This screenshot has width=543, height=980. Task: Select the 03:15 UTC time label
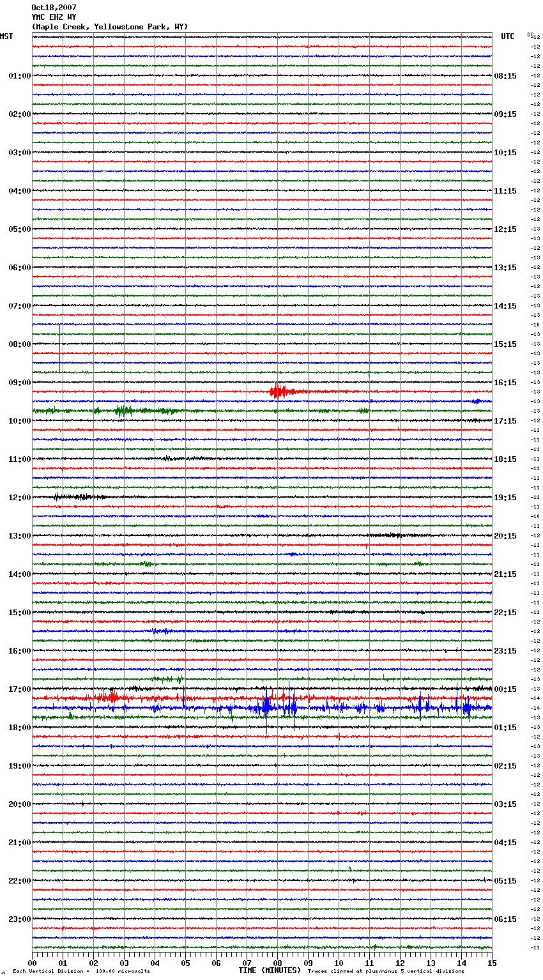click(505, 804)
